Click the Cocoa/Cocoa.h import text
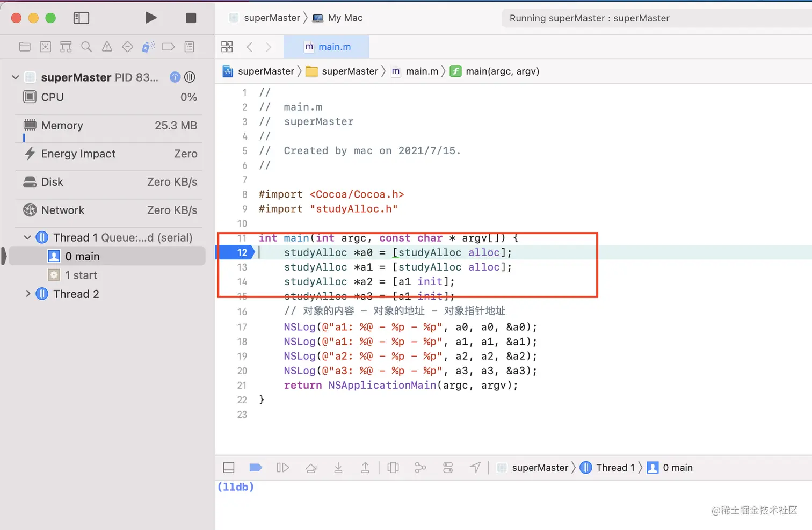This screenshot has height=530, width=812. [357, 194]
